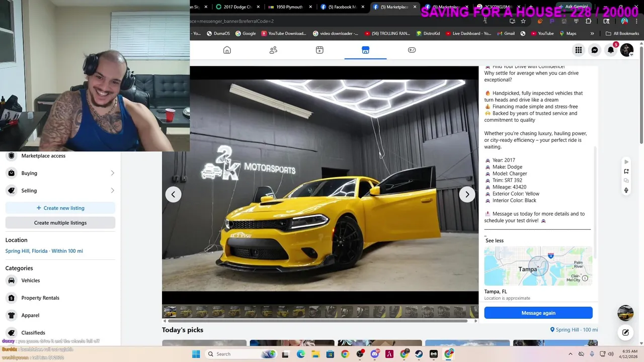Open the Chrome extensions puzzle icon
This screenshot has width=644, height=362.
pos(588,21)
